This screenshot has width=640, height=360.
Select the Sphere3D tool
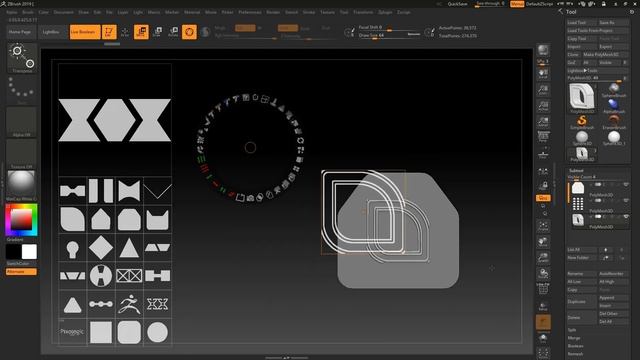582,138
